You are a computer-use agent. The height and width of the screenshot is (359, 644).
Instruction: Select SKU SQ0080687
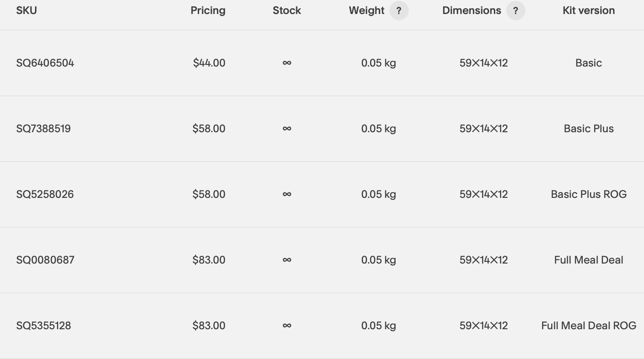pos(45,260)
